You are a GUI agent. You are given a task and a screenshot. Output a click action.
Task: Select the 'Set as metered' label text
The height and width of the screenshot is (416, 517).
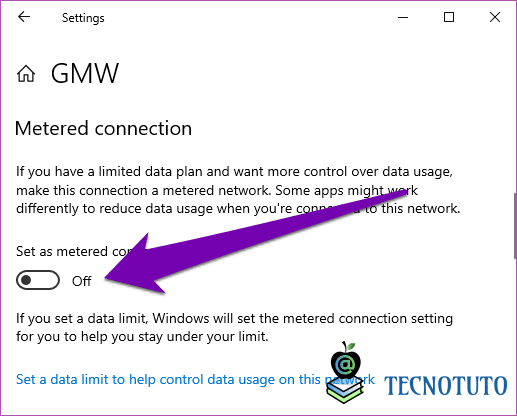[x=62, y=251]
